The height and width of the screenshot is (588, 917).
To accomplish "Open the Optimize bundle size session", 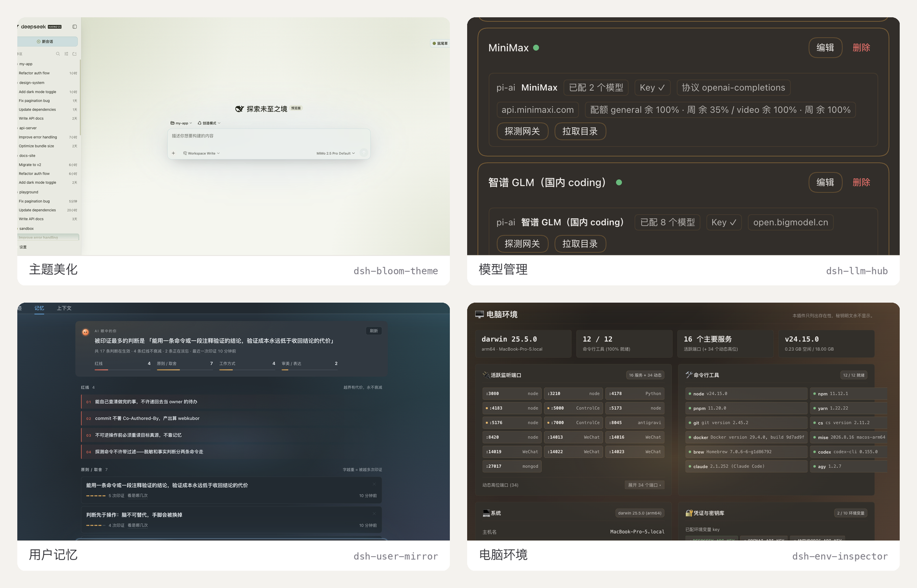I will (48, 146).
